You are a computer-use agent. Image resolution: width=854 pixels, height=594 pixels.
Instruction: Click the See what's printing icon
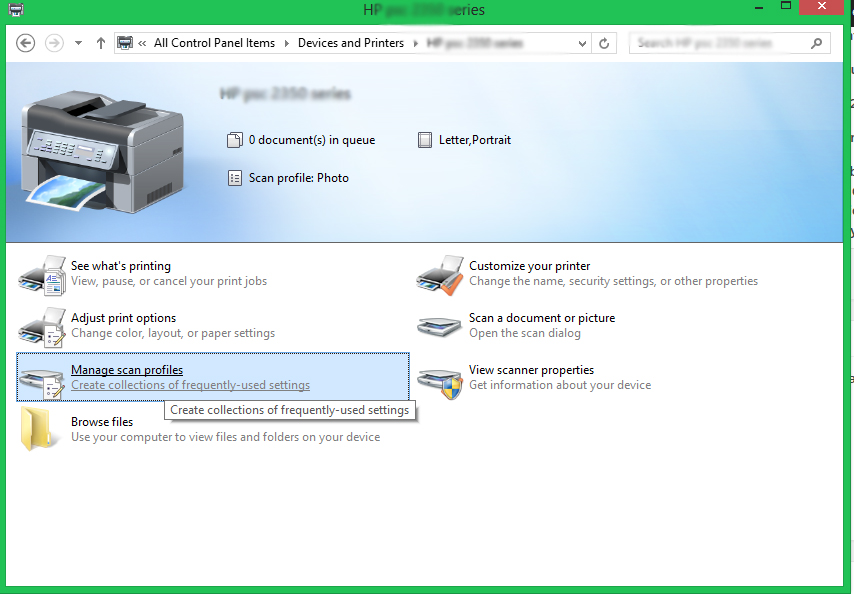(x=42, y=274)
